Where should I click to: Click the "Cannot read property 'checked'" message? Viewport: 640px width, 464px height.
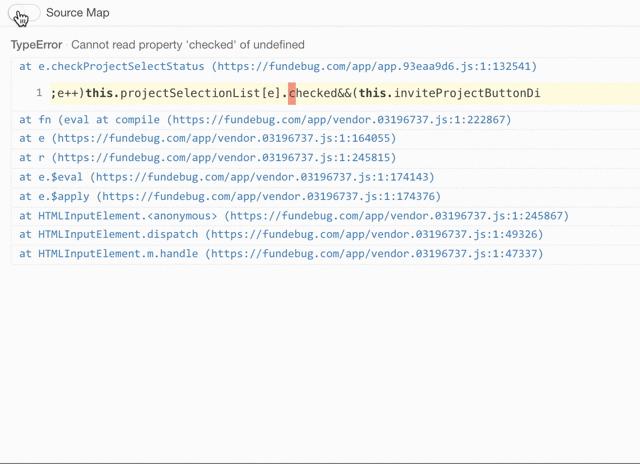[188, 45]
